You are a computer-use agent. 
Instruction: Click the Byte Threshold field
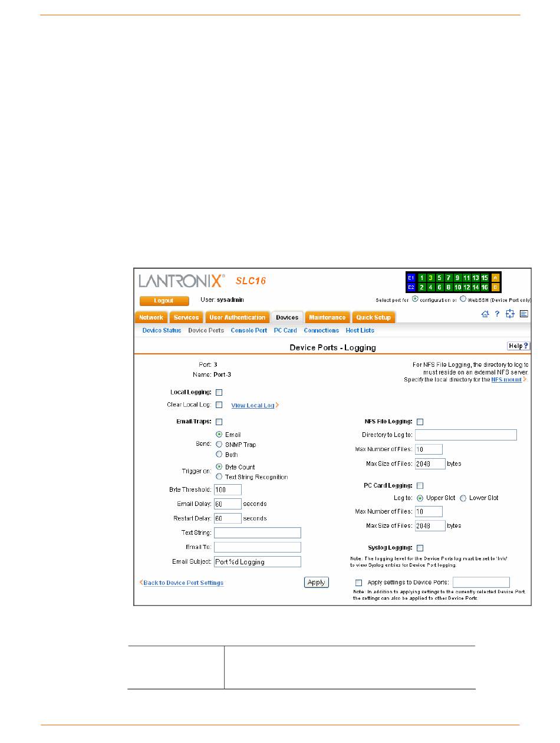click(x=228, y=489)
